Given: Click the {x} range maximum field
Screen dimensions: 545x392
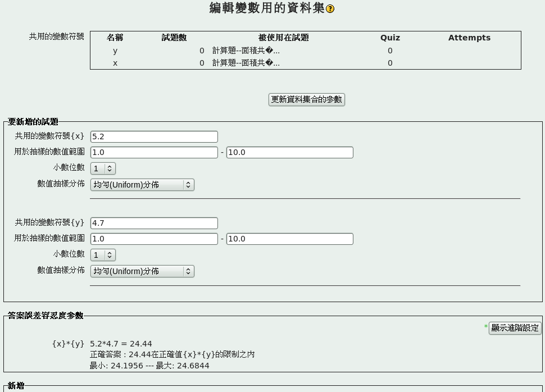Looking at the screenshot, I should (289, 152).
